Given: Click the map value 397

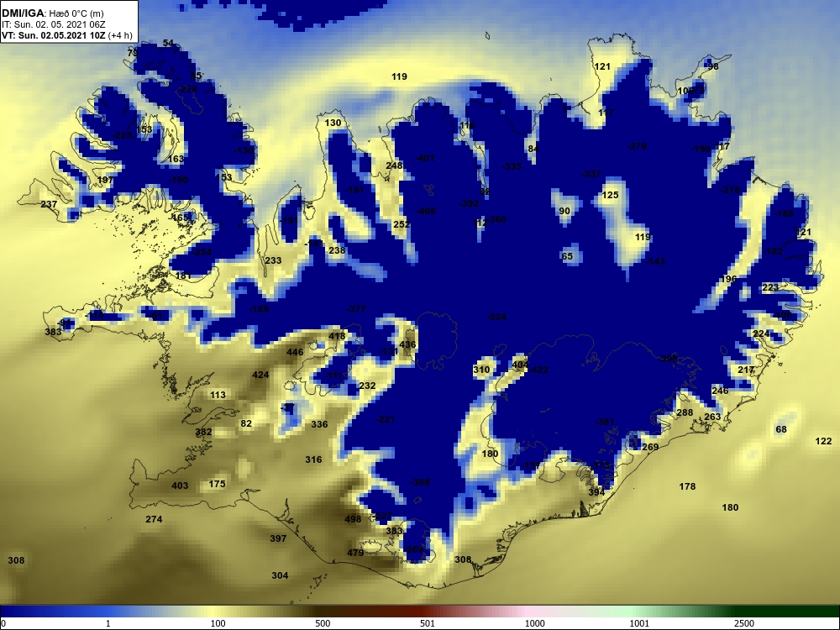Looking at the screenshot, I should (x=278, y=538).
